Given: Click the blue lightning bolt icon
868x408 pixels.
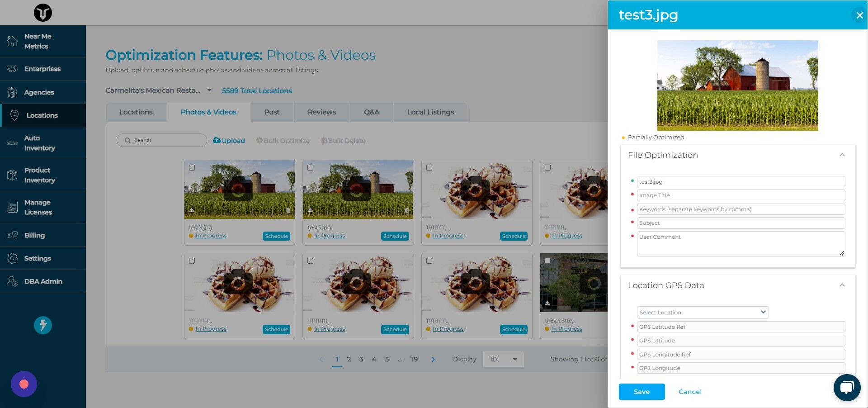Looking at the screenshot, I should tap(43, 325).
